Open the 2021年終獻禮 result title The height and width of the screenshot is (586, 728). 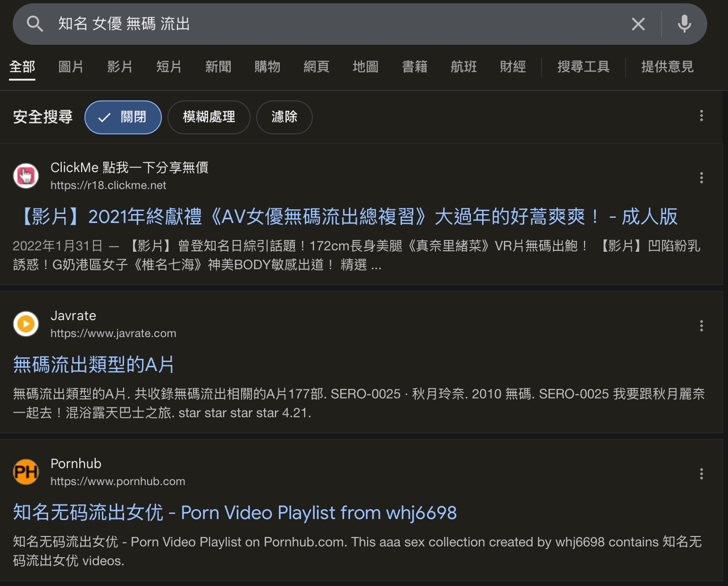point(348,217)
